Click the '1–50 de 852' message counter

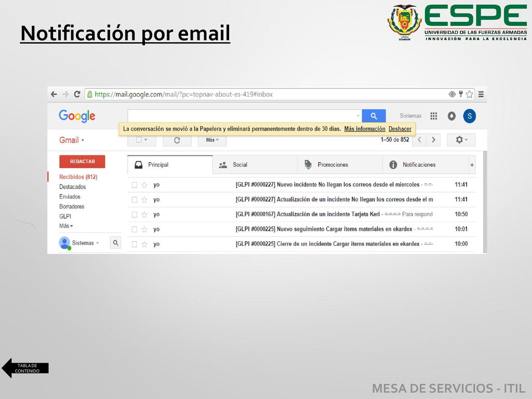(x=395, y=140)
